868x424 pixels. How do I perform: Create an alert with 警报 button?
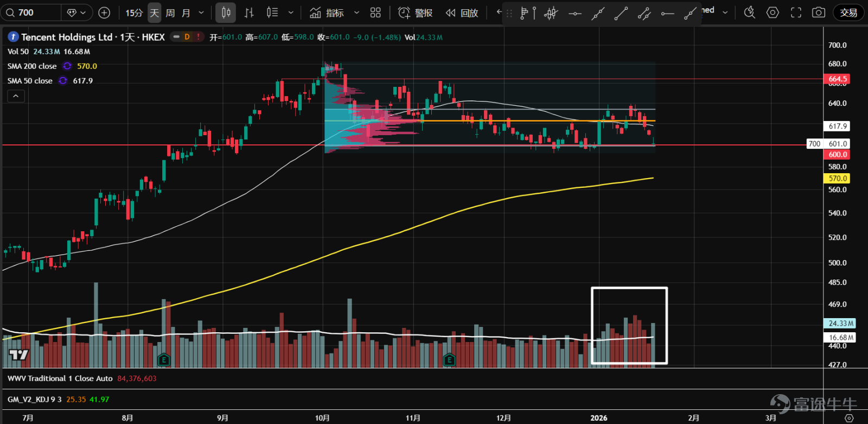[416, 12]
